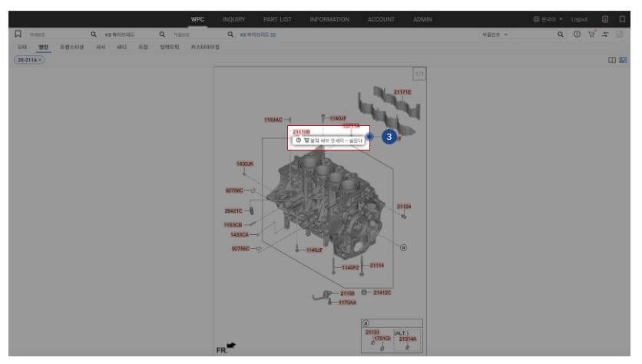Click the blue KIA model link after search fields
The height and width of the screenshot is (364, 642).
(x=258, y=35)
